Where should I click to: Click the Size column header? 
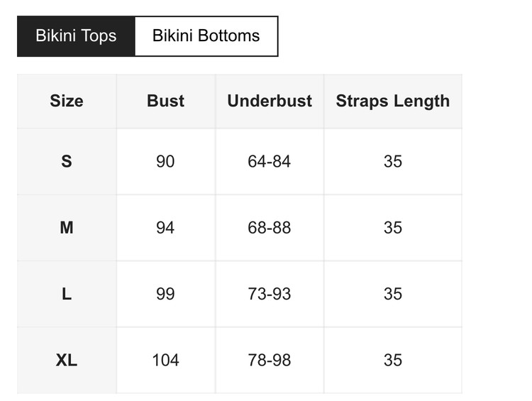[x=67, y=101]
